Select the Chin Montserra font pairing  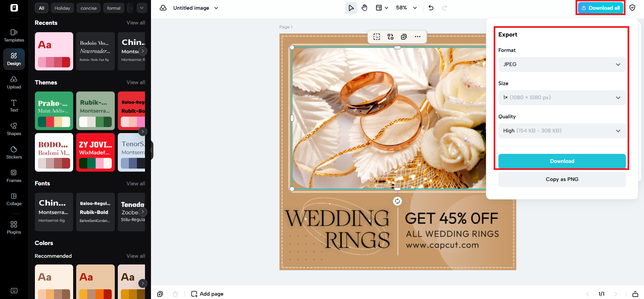[x=54, y=212]
